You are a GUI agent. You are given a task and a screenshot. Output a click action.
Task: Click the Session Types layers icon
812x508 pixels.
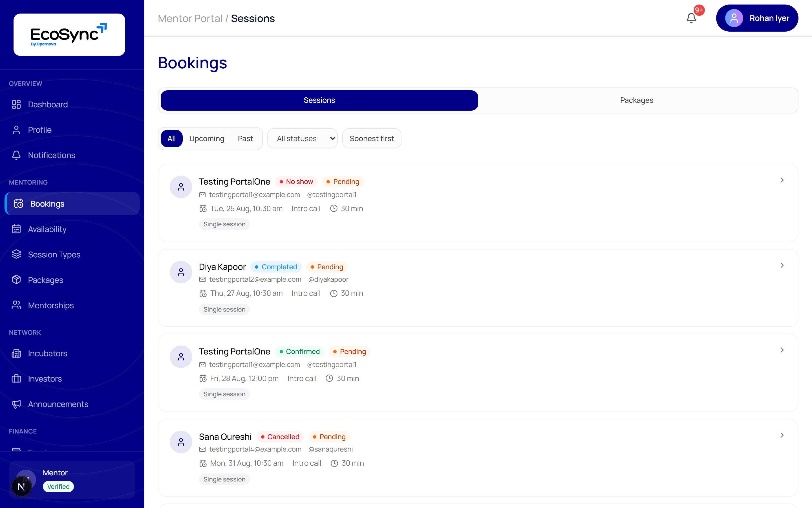click(16, 254)
